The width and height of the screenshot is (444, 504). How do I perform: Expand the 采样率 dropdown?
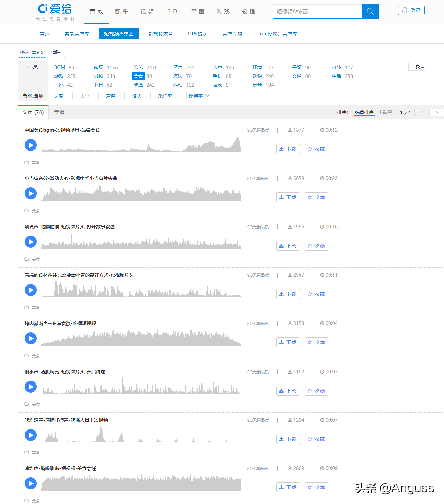(168, 96)
